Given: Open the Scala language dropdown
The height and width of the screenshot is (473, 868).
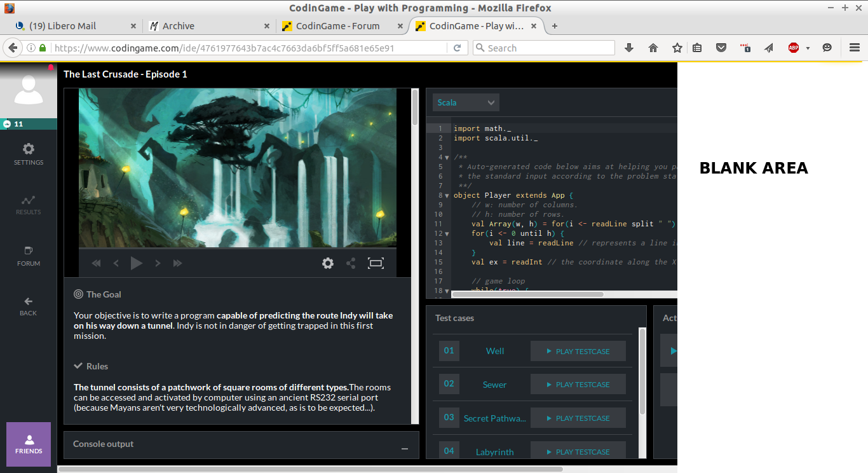Looking at the screenshot, I should tap(466, 102).
